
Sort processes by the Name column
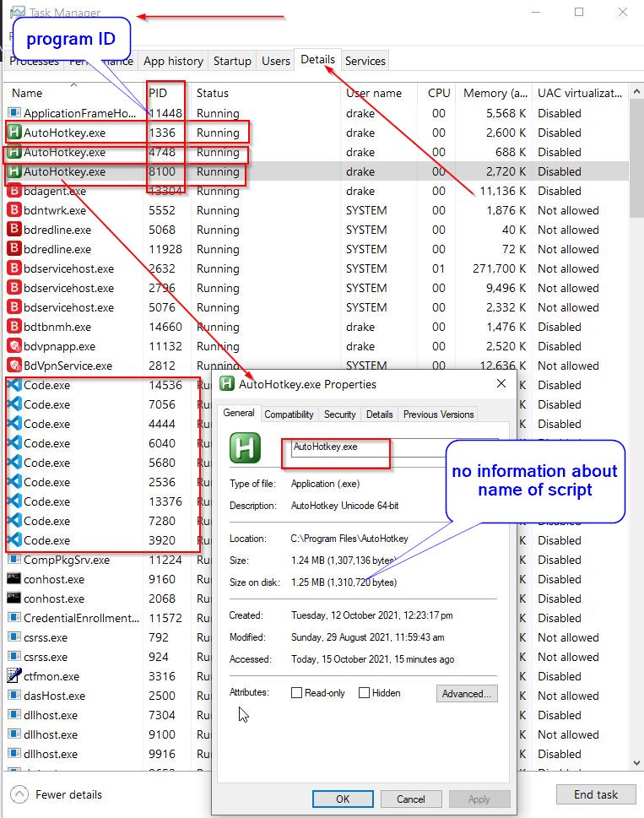(x=27, y=93)
